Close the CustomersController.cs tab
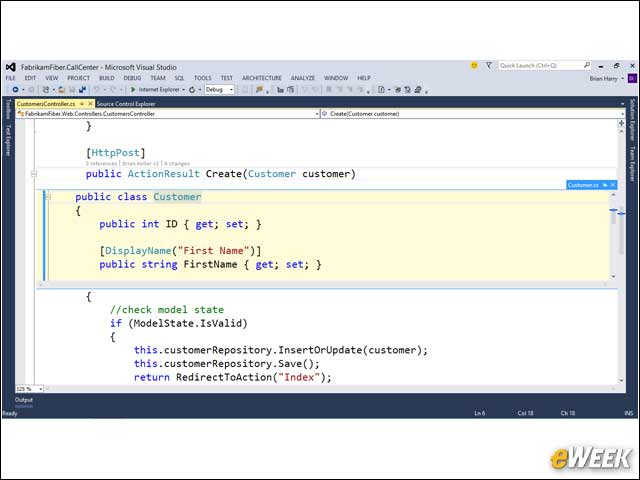Screen dimensions: 640x480 pyautogui.click(x=91, y=104)
